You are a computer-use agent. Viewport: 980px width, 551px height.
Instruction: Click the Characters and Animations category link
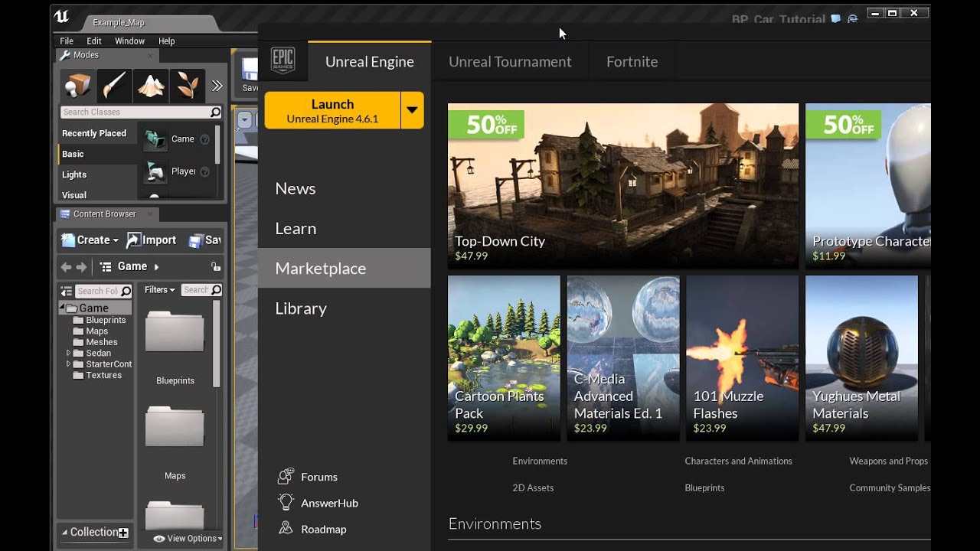pos(738,461)
